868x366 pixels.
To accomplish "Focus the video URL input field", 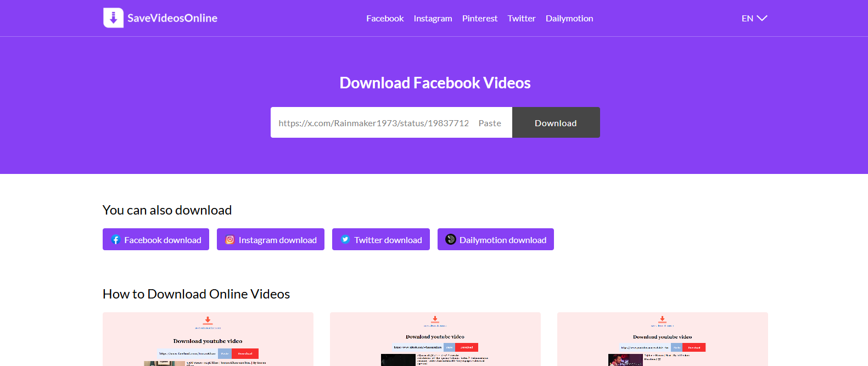I will [x=373, y=123].
